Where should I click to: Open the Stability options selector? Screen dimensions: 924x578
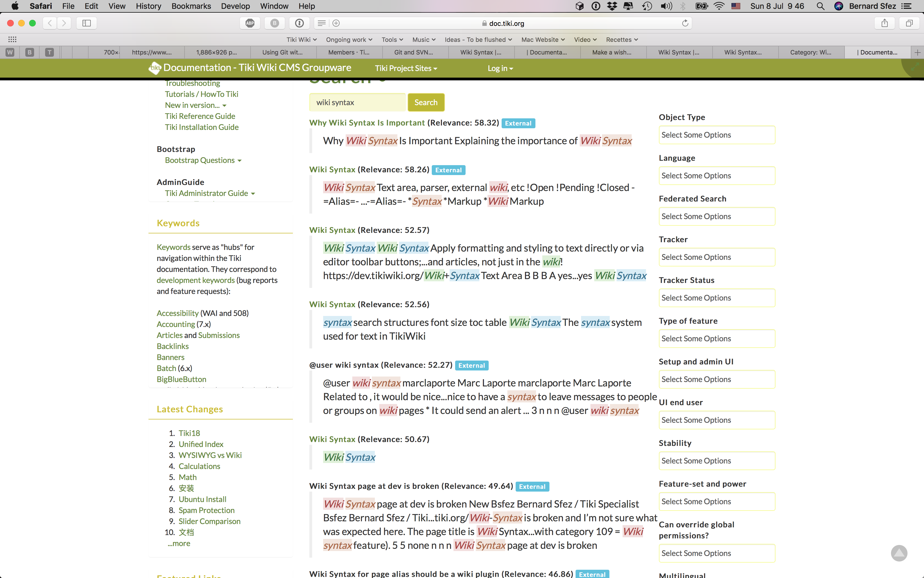[x=717, y=461]
